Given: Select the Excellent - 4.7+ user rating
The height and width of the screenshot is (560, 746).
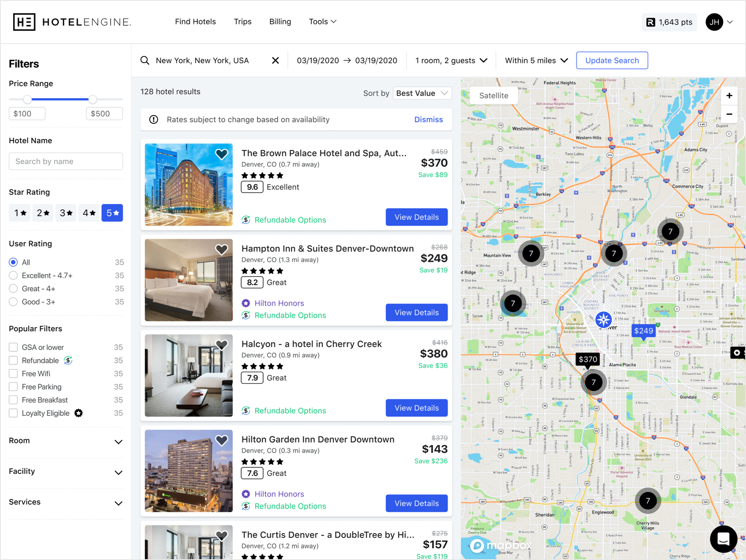Looking at the screenshot, I should pos(14,275).
